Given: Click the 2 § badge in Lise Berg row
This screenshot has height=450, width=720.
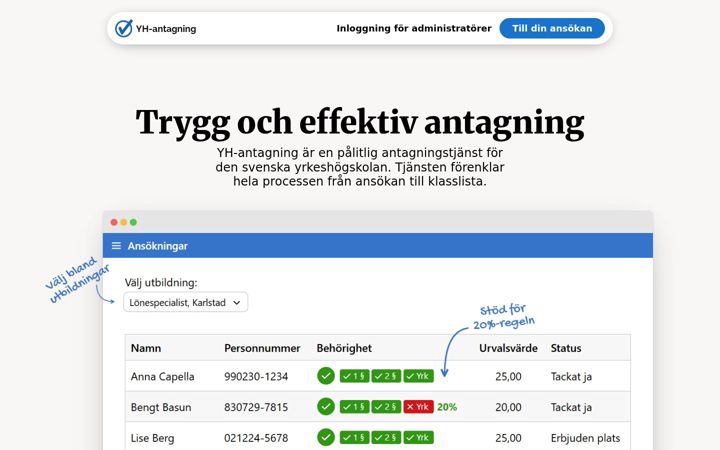Looking at the screenshot, I should (x=386, y=438).
